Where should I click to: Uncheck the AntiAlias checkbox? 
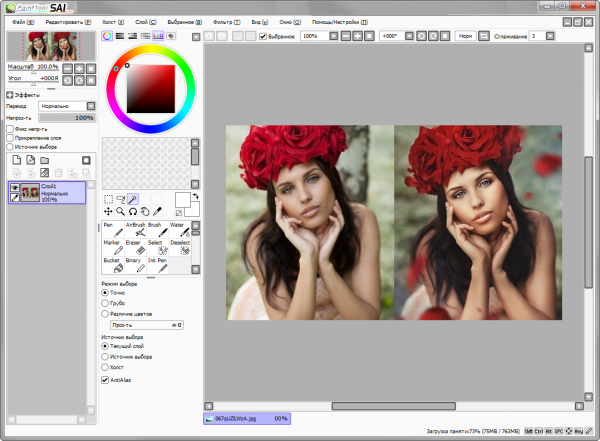tap(105, 380)
